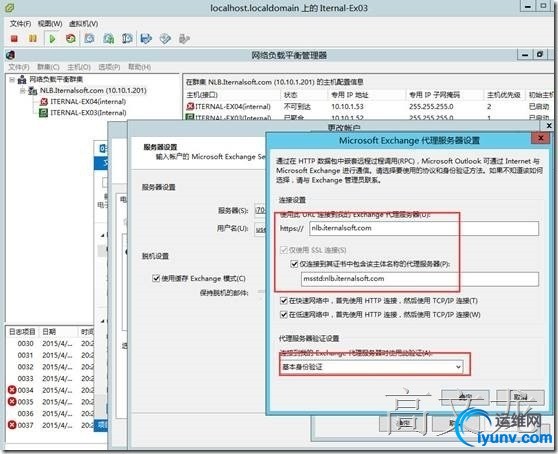This screenshot has height=454, width=558.
Task: Click the proxy server URL input field
Action: click(424, 228)
